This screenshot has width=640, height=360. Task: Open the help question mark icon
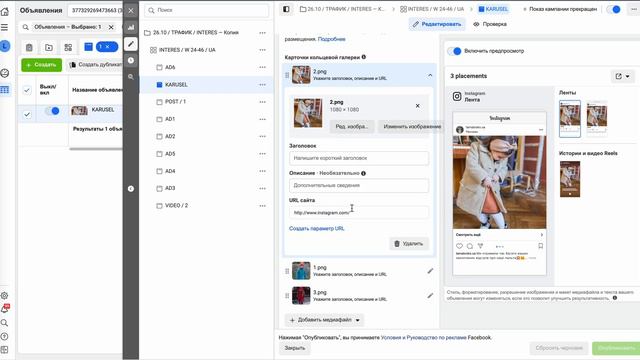[x=4, y=337]
